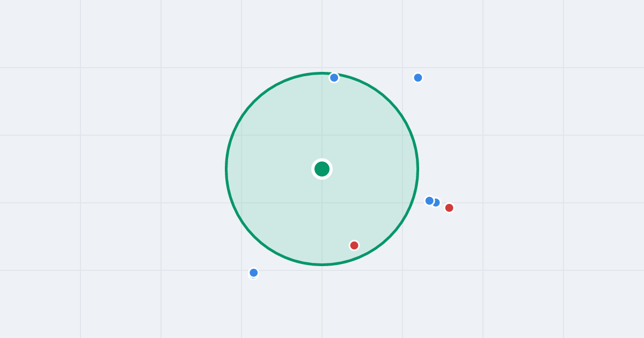Click the red dot inside the green circle
The height and width of the screenshot is (338, 644).
[354, 245]
